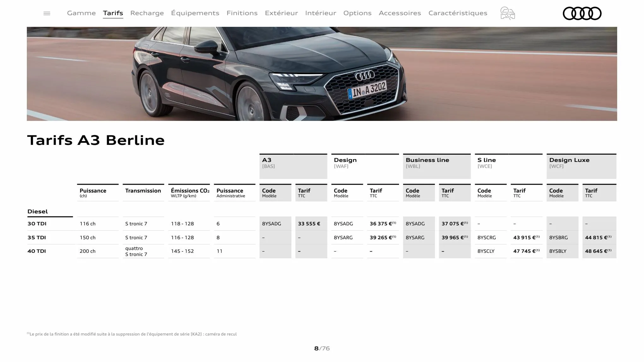Navigate to the Intérieur tab
This screenshot has height=362, width=644.
point(321,13)
